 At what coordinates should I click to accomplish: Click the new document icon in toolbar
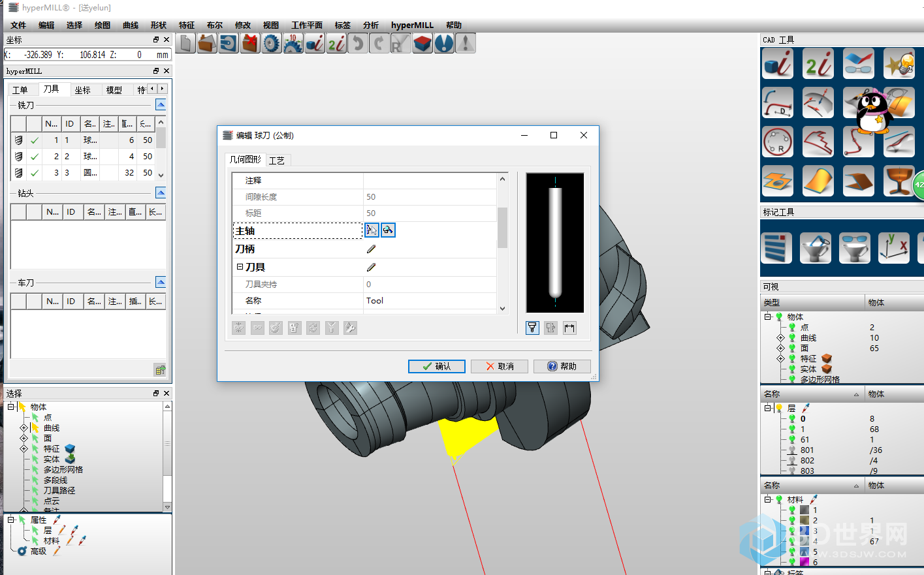[x=186, y=44]
